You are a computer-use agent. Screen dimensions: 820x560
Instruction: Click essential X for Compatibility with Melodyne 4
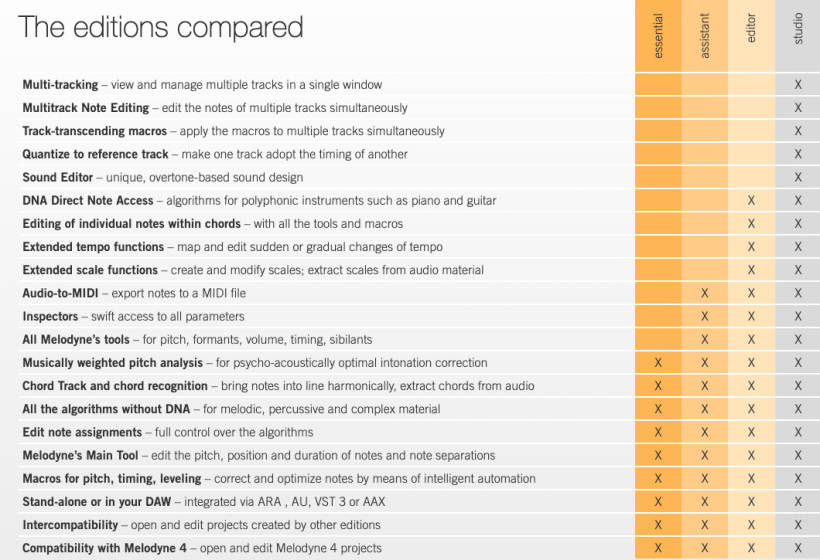(658, 548)
